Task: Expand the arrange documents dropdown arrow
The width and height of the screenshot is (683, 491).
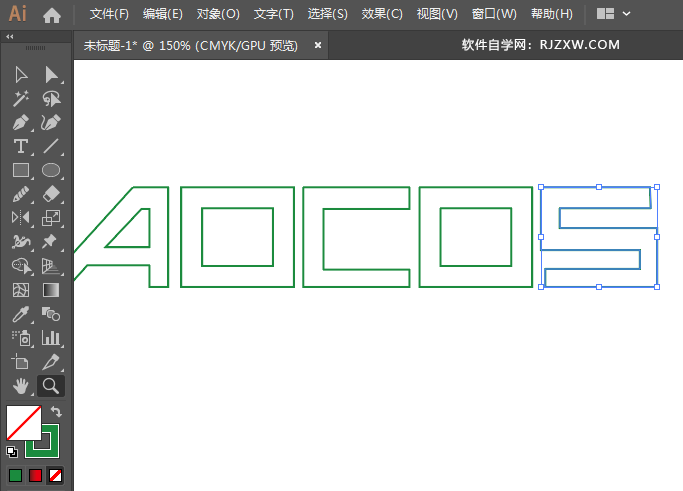Action: tap(626, 14)
